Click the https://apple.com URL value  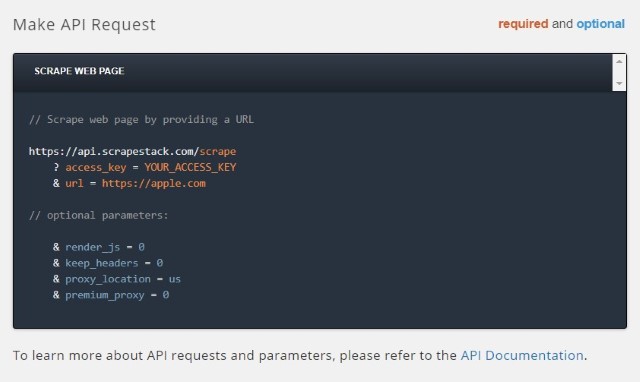[x=154, y=184]
